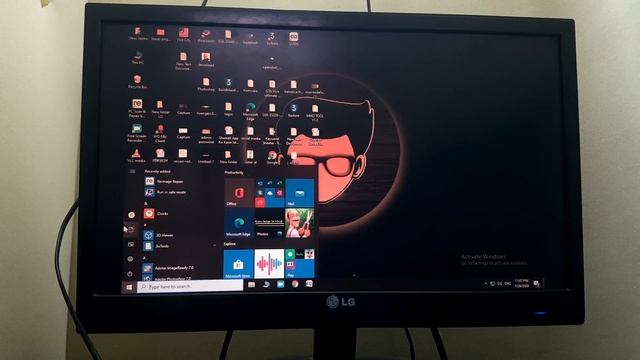Click the ENG language indicator
Screen dimensions: 640x360
click(508, 283)
